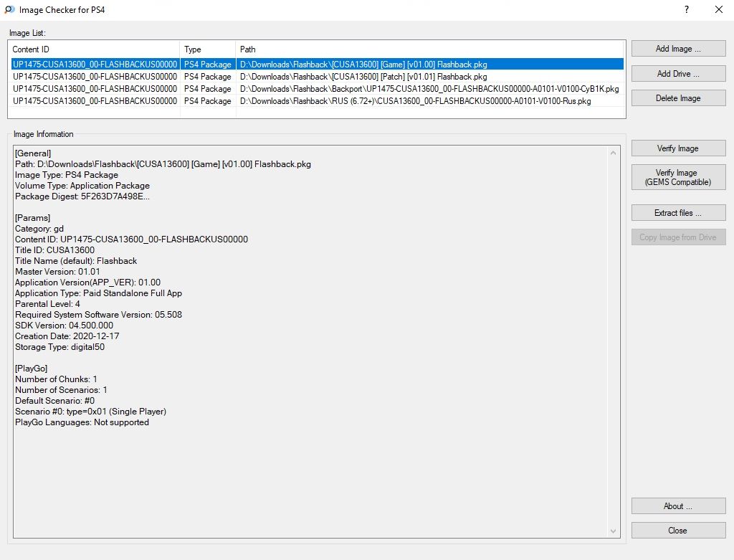Screen dimensions: 734x560
Task: Click Required System Software Version line
Action: point(98,315)
